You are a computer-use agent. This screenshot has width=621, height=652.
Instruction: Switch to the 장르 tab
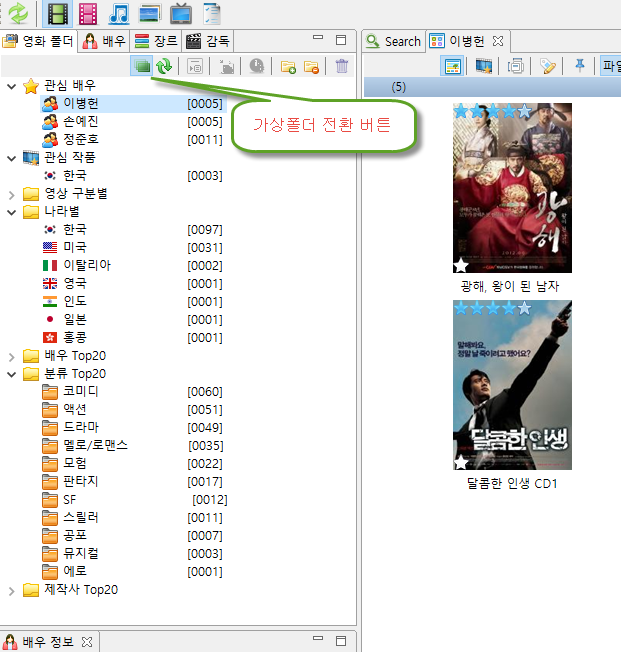point(156,41)
